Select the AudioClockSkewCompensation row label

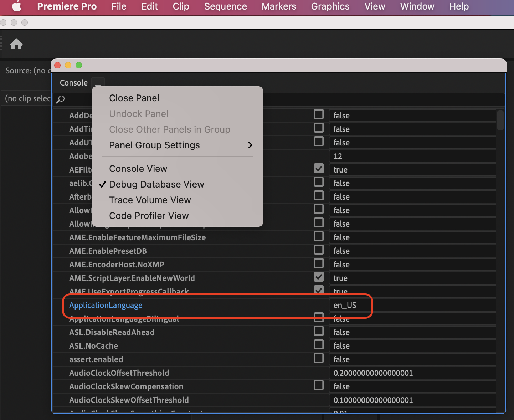pos(126,386)
